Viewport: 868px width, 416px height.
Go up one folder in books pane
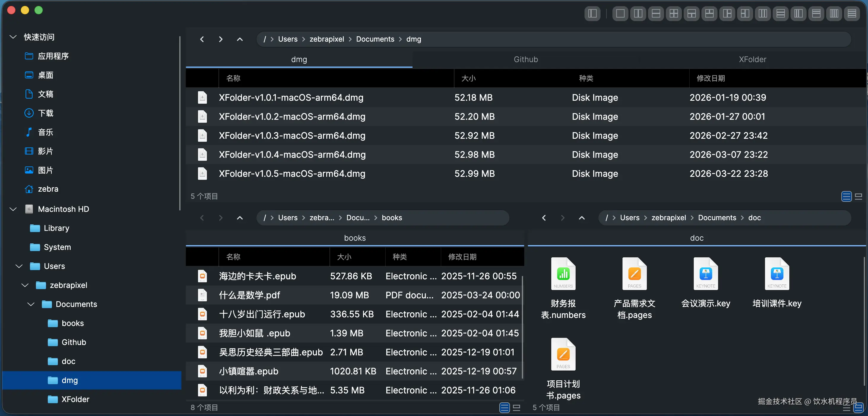click(x=240, y=218)
